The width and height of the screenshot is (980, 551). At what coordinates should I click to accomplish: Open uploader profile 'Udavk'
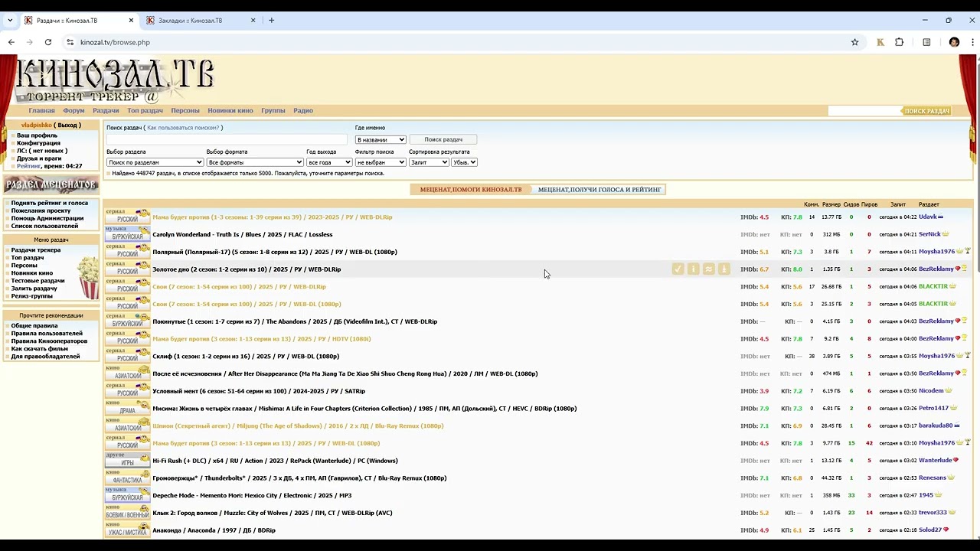[x=928, y=217]
